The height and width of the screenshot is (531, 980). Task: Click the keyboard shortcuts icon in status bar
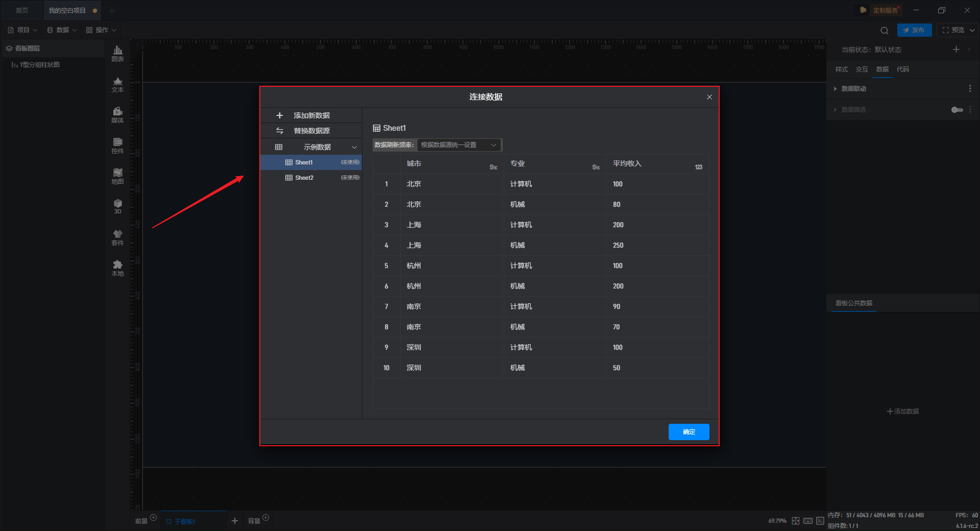(x=807, y=521)
